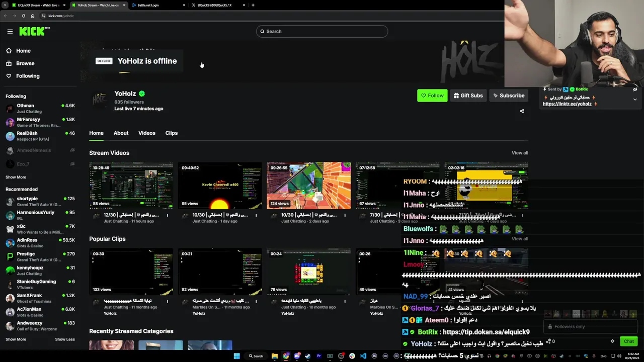644x362 pixels.
Task: Open Visual Studio Code from the taskbar
Action: pyautogui.click(x=363, y=356)
